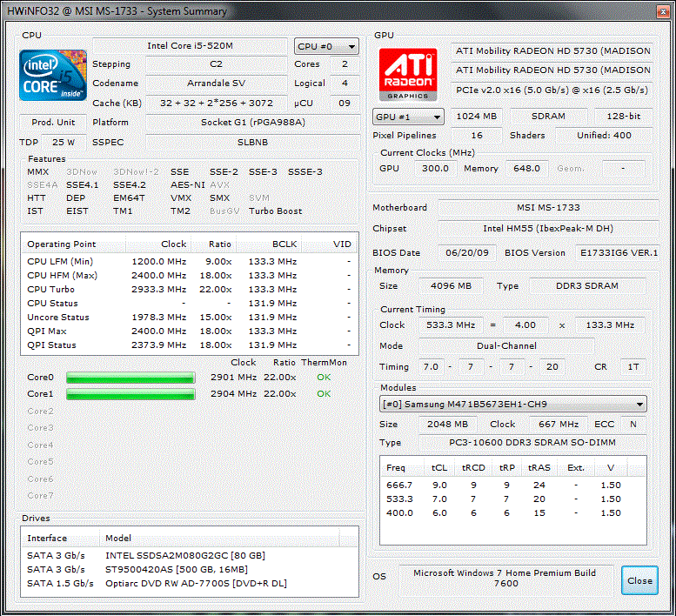This screenshot has height=616, width=676.
Task: Click the Intel Core i5 logo
Action: click(x=53, y=75)
